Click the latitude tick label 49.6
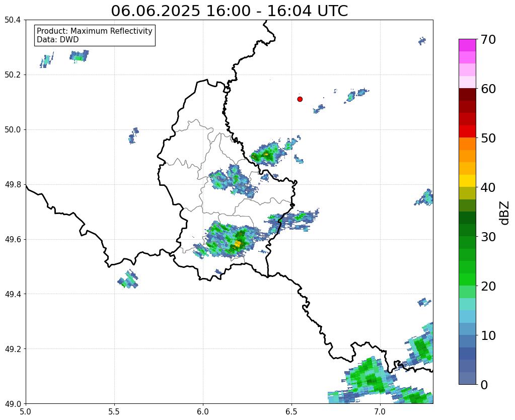Screen dimensions: 515x420 [13, 239]
